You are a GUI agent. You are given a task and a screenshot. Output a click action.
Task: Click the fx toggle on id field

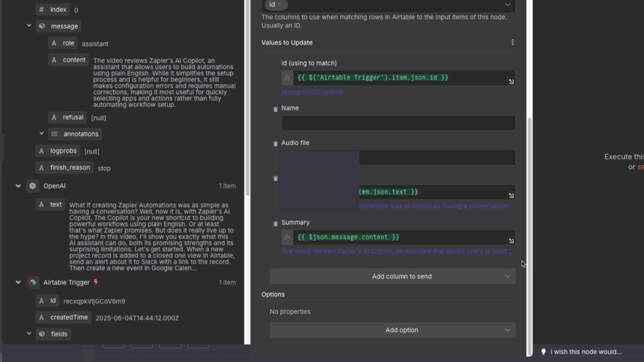click(x=288, y=78)
